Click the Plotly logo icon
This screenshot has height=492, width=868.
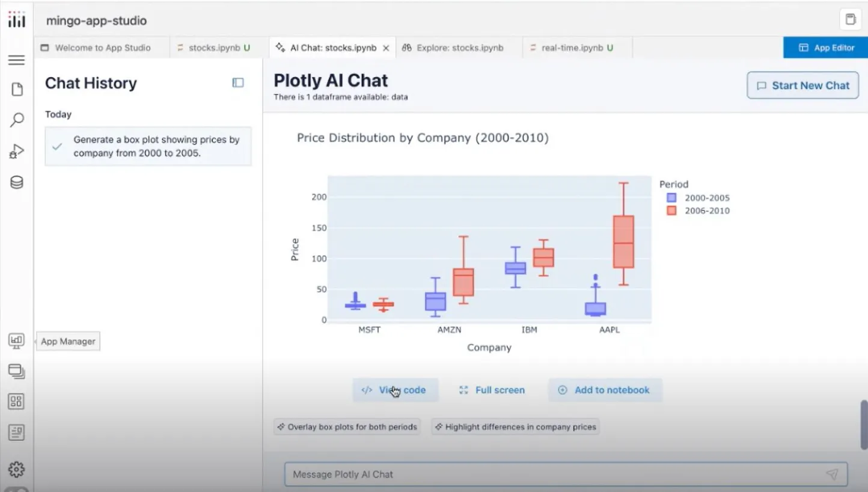[17, 20]
